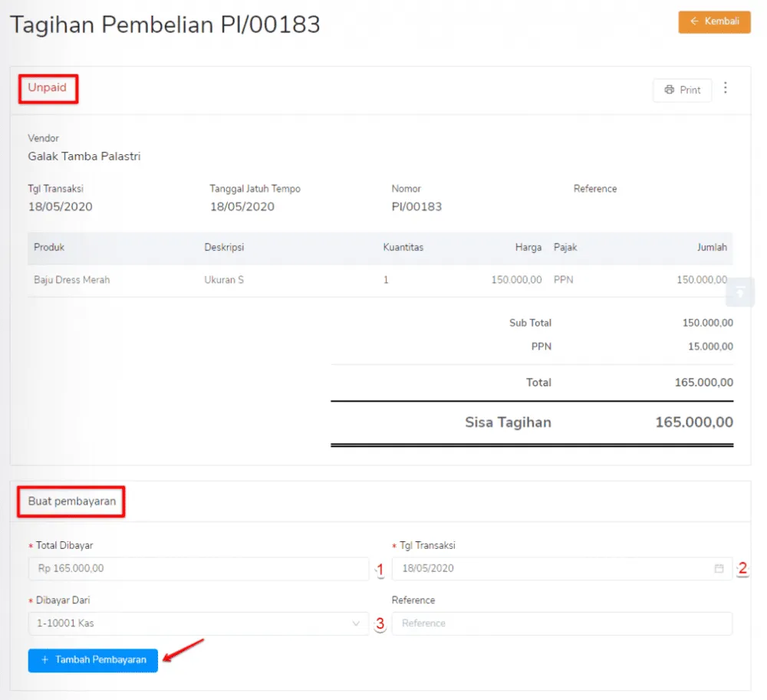Click inside the Reference input field
Image resolution: width=767 pixels, height=700 pixels.
[x=562, y=623]
